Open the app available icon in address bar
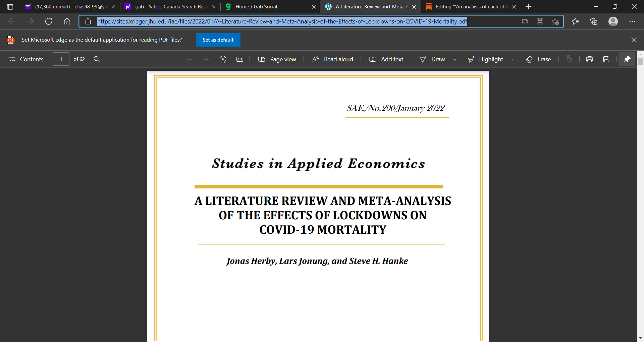Screen dimensions: 644x342 pyautogui.click(x=525, y=21)
